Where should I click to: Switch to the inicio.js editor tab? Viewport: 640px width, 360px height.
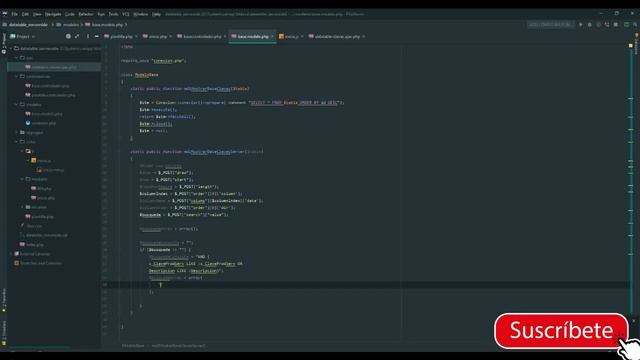pos(291,36)
